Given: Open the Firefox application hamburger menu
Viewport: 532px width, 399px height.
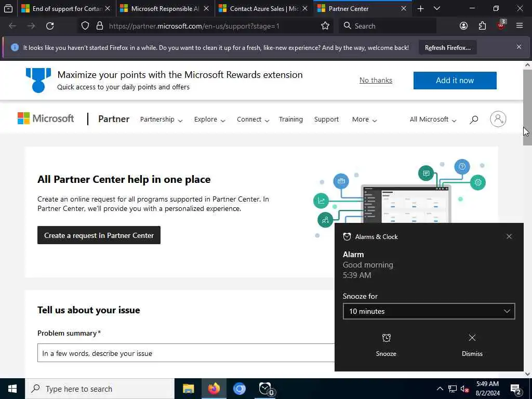Looking at the screenshot, I should click(519, 26).
